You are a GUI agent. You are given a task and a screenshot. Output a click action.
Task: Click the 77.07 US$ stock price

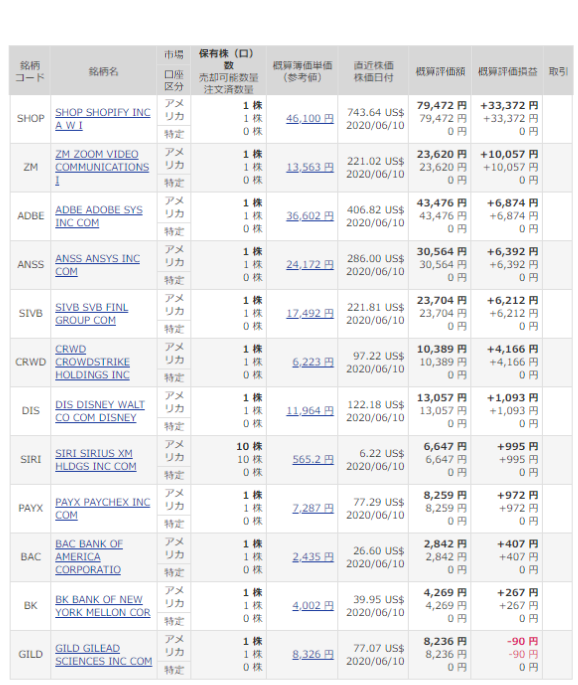pyautogui.click(x=379, y=648)
